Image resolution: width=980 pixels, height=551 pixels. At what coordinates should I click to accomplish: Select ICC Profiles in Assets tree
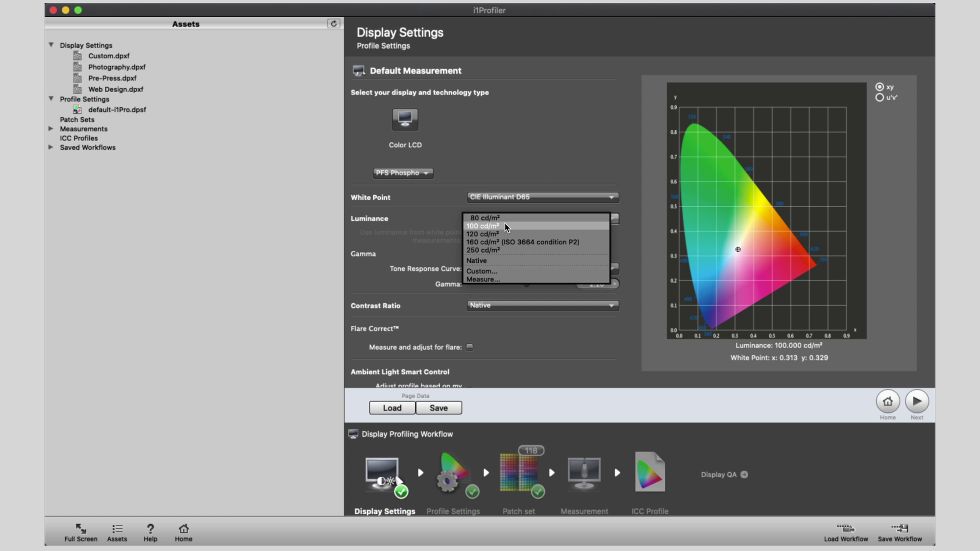(79, 138)
